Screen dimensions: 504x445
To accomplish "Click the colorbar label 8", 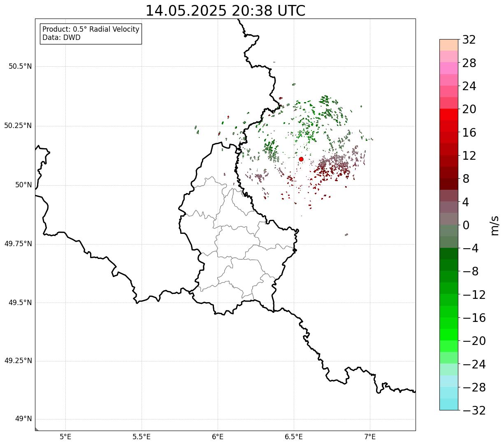I will pyautogui.click(x=466, y=179).
